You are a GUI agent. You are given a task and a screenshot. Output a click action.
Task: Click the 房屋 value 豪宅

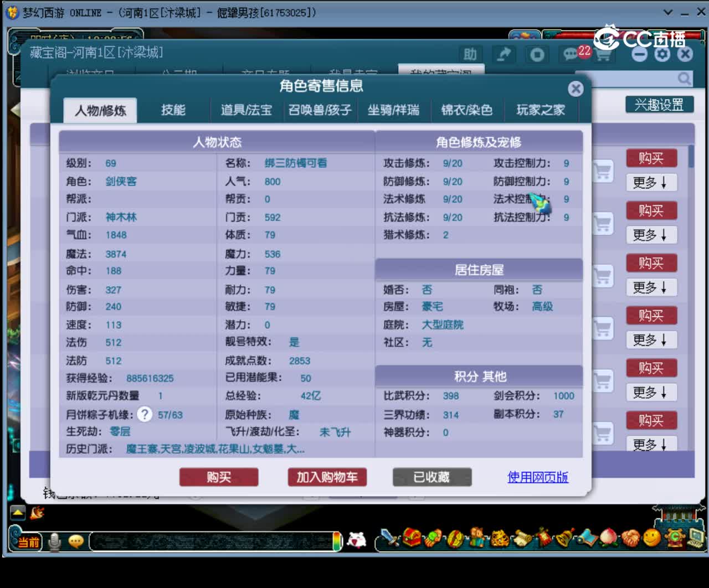pyautogui.click(x=432, y=306)
